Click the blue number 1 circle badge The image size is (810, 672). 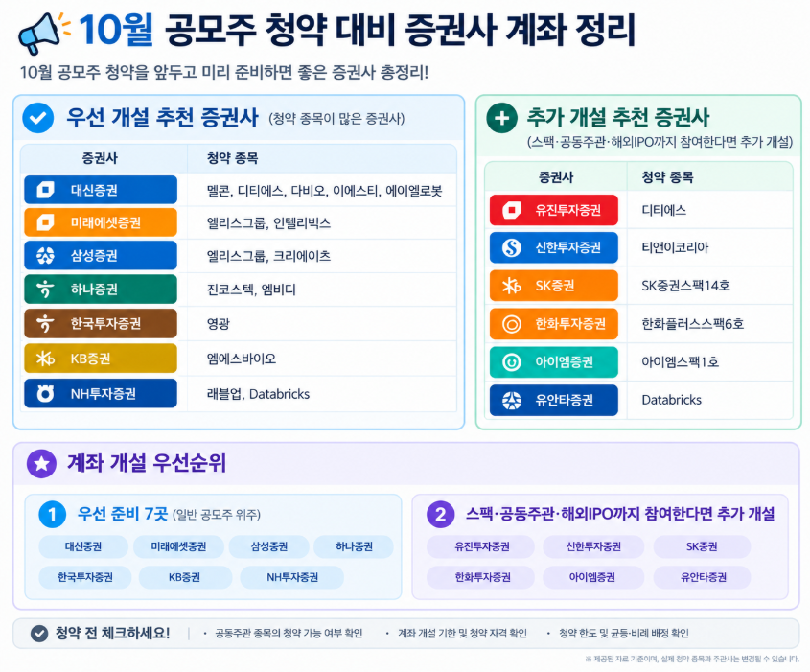[52, 515]
